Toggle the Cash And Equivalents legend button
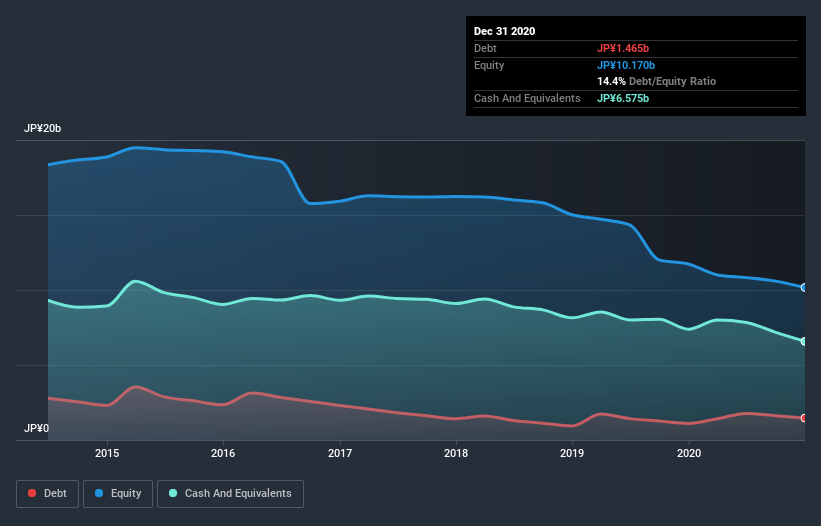This screenshot has width=821, height=526. tap(230, 494)
